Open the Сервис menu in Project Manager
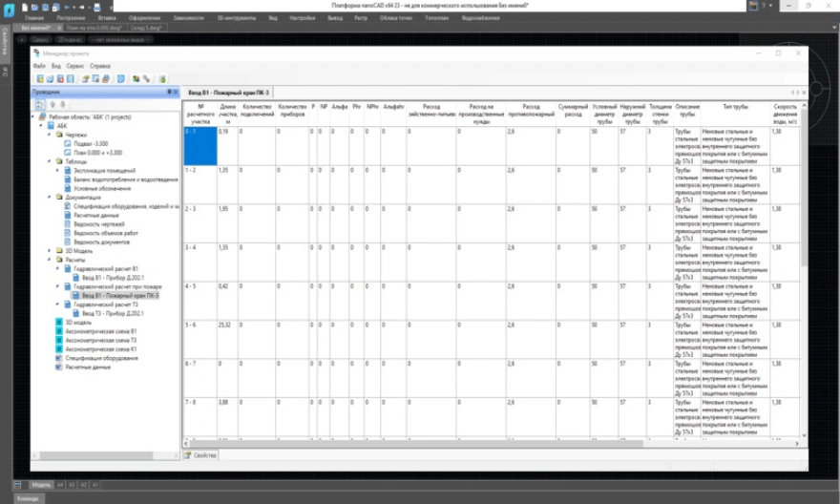Screen dimensions: 840x504 point(74,66)
